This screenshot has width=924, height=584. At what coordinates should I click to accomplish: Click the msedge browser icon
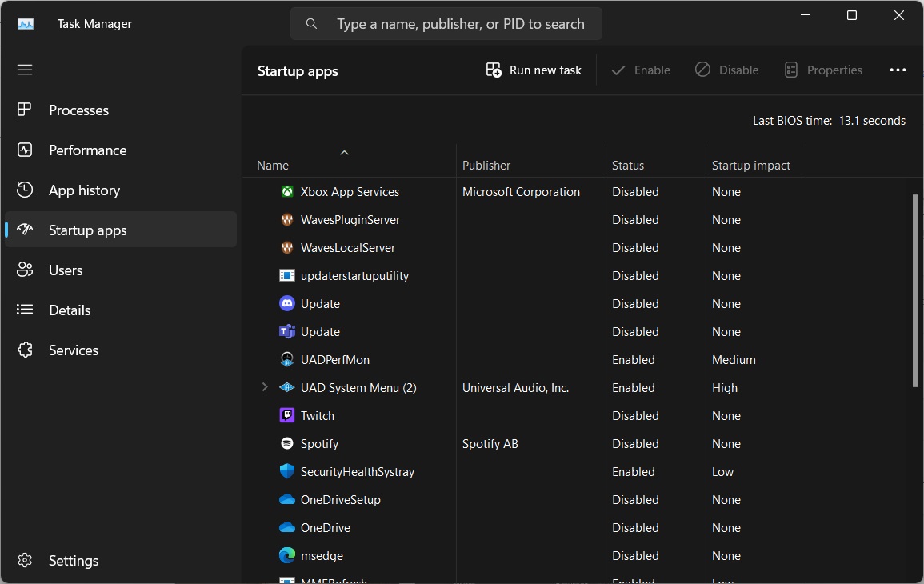pyautogui.click(x=287, y=556)
